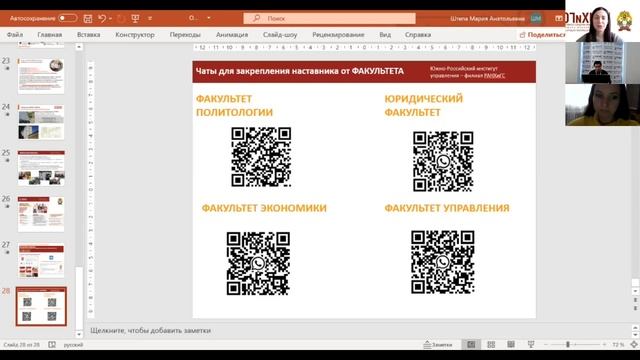The image size is (640, 360).
Task: Switch to the Рецензирование tab
Action: tap(338, 35)
